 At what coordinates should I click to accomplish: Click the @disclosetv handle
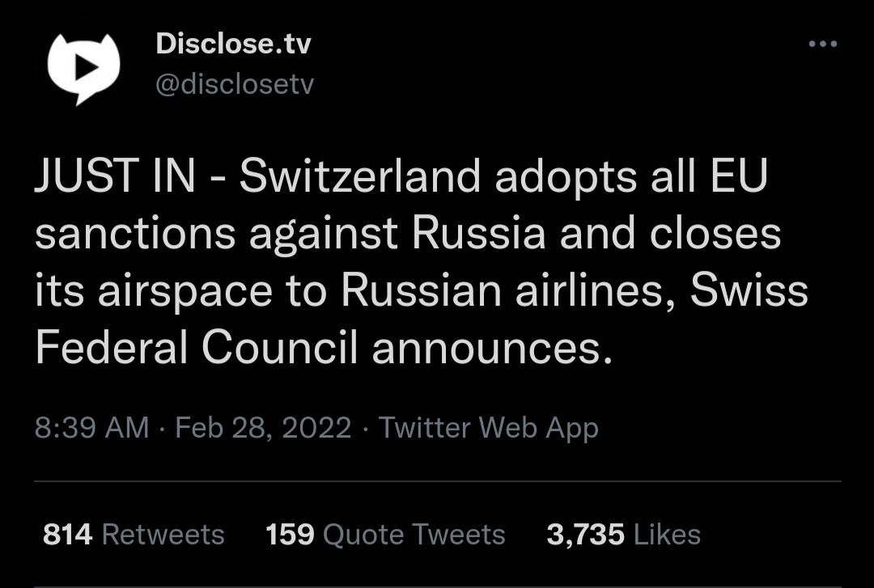(x=234, y=84)
